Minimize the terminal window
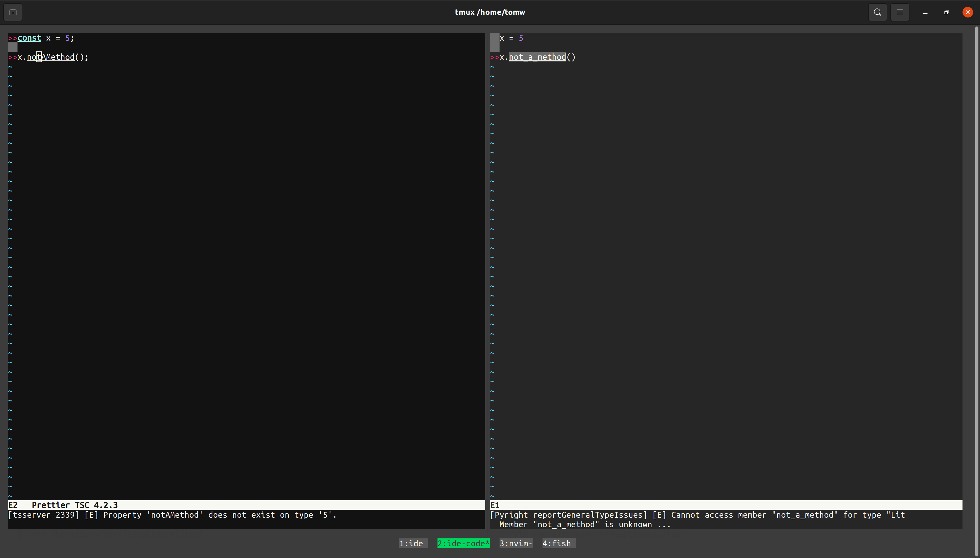This screenshot has width=980, height=558. (925, 12)
